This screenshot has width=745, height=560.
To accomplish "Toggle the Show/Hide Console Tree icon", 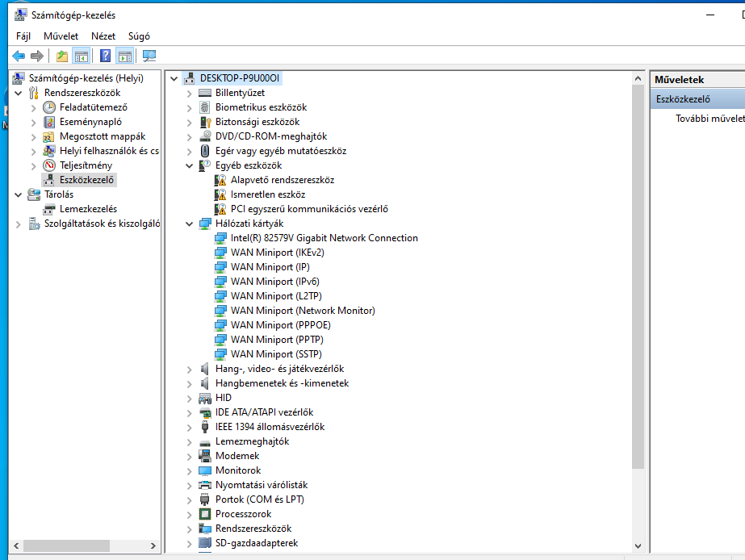I will tap(82, 56).
